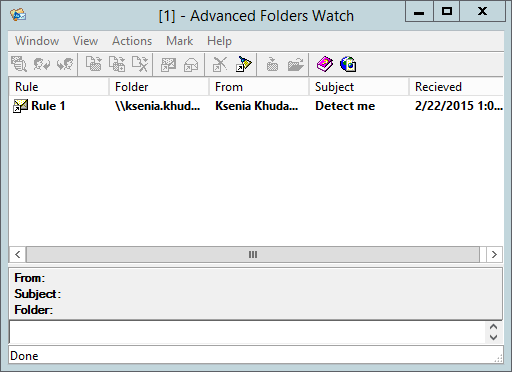The height and width of the screenshot is (372, 512).
Task: Click the grayed bin-with-arrow toolbar icon
Action: (272, 64)
